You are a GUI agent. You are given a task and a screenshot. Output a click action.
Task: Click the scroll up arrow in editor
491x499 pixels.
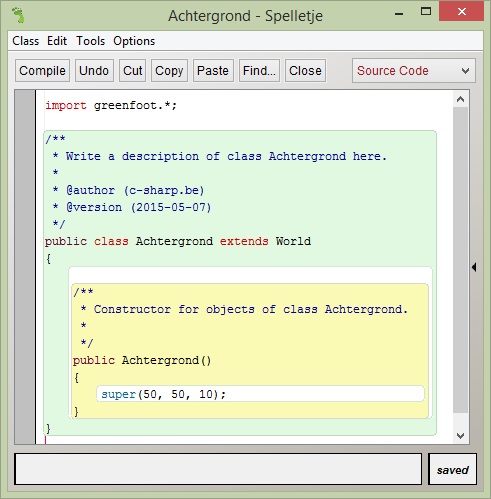tap(461, 99)
